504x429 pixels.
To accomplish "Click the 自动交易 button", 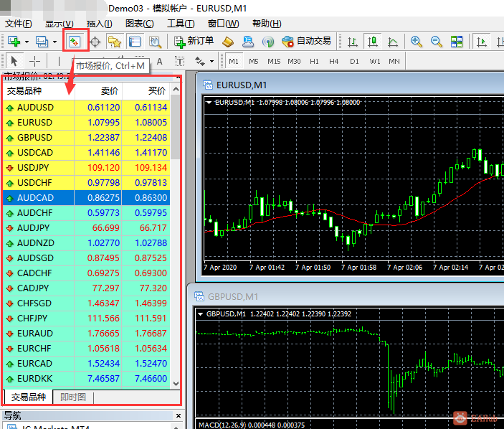I will point(306,42).
